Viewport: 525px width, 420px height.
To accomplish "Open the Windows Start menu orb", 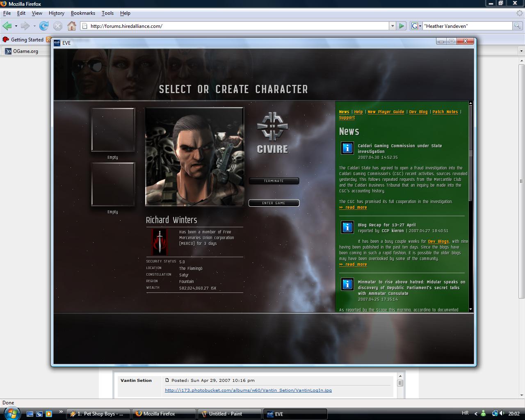I will pos(12,413).
